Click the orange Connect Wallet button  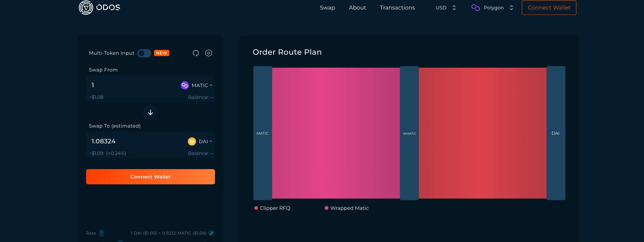pyautogui.click(x=150, y=177)
